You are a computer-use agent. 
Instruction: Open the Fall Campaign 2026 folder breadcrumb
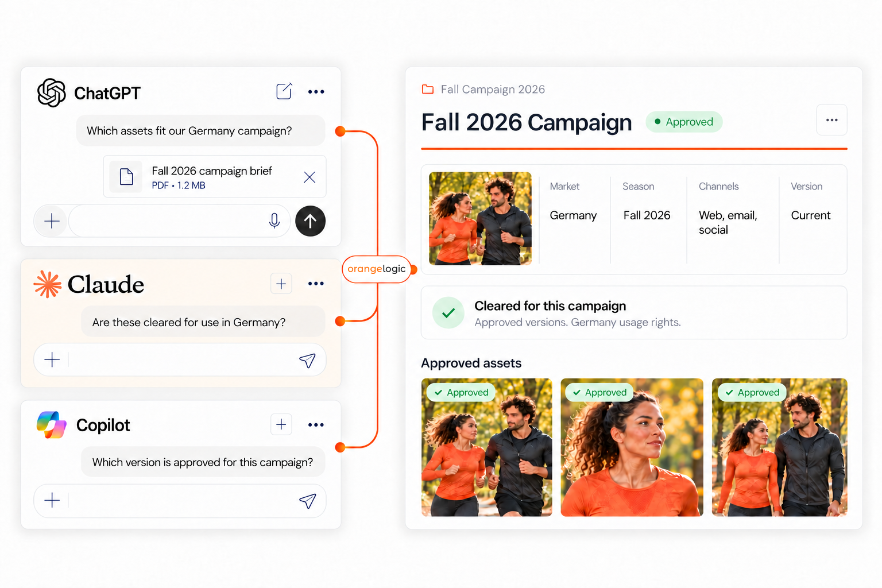(493, 90)
